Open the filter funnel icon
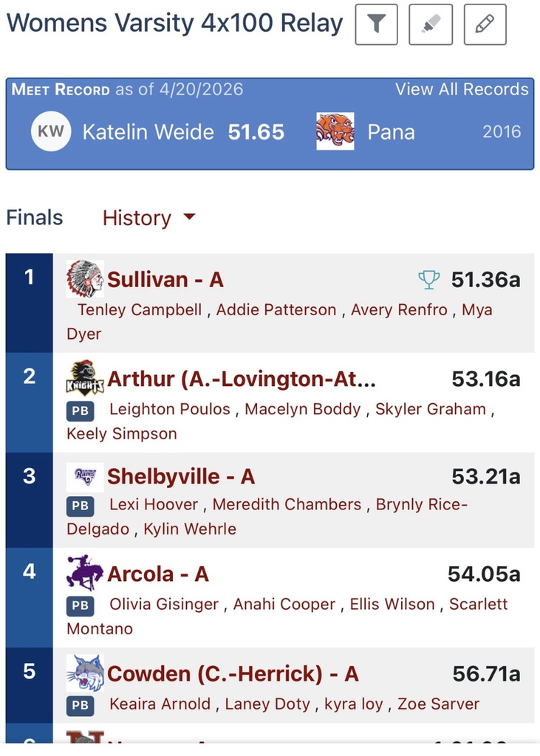This screenshot has height=756, width=540. (377, 24)
